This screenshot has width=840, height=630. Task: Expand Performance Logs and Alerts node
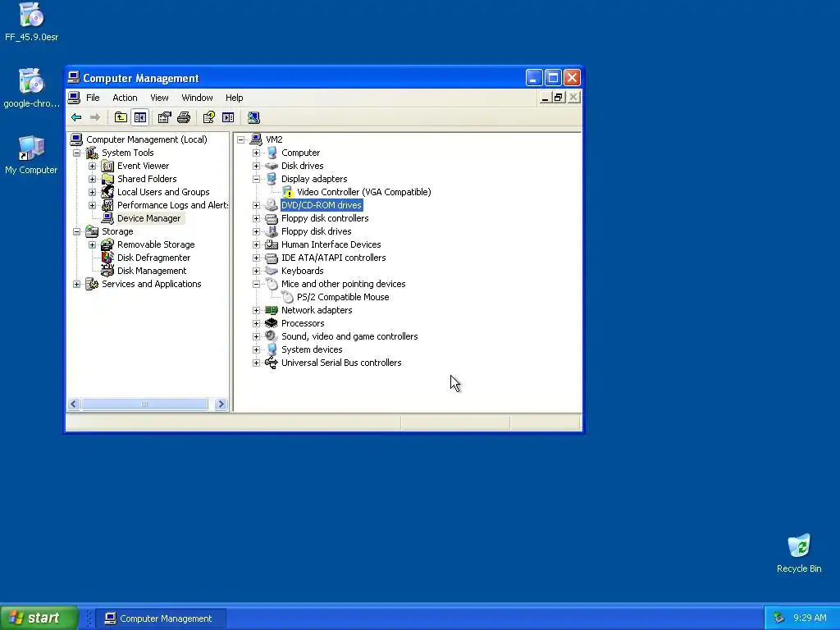pos(92,205)
